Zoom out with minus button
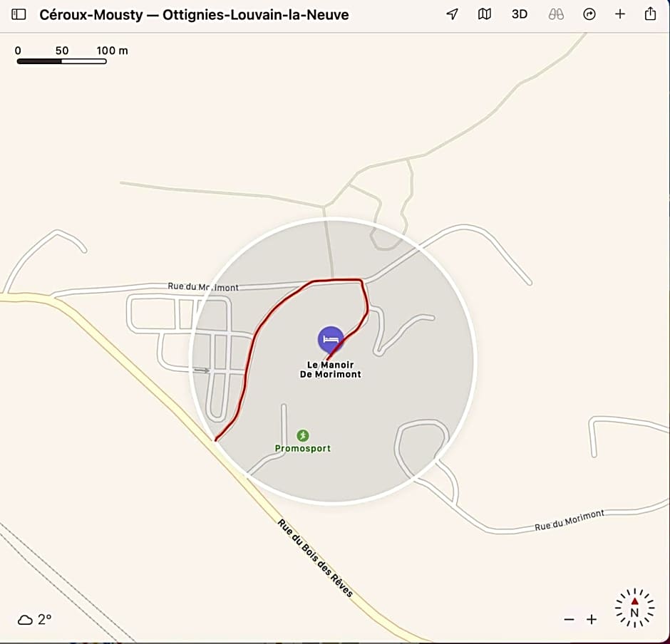The image size is (670, 644). [569, 619]
